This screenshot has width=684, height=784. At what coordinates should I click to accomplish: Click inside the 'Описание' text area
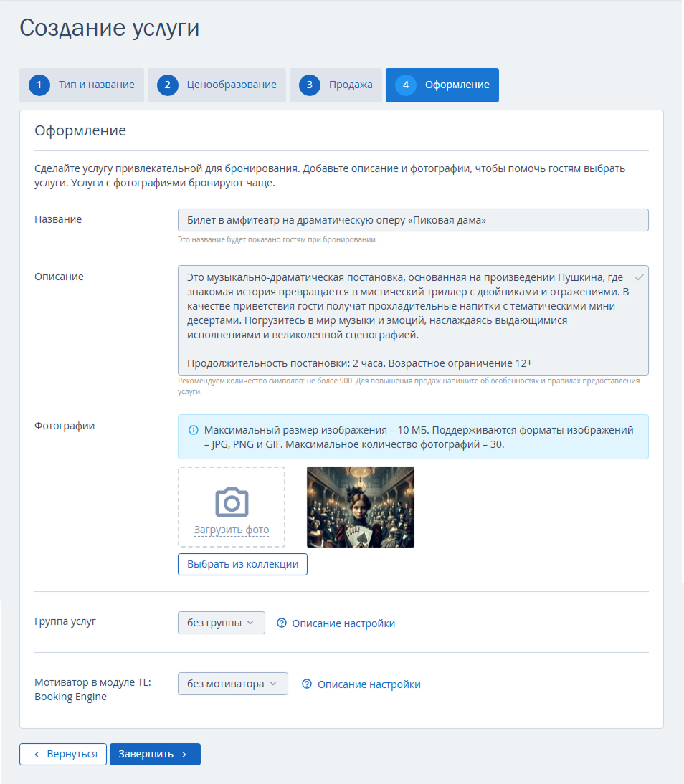[413, 320]
